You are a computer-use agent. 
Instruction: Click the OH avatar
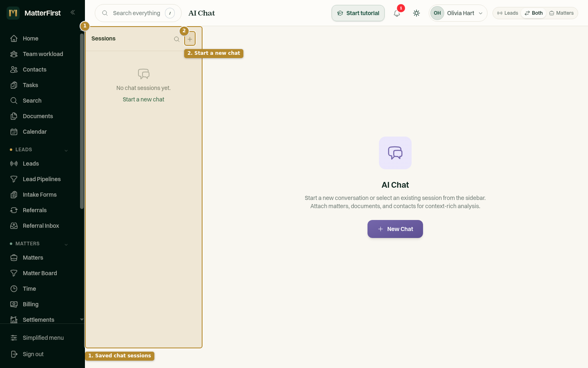[437, 13]
